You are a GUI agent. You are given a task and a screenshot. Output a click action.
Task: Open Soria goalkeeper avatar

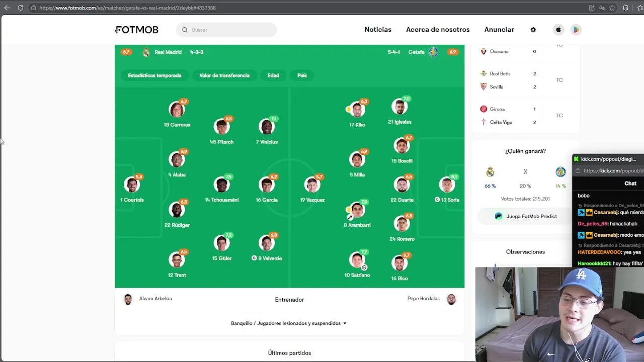pyautogui.click(x=447, y=185)
